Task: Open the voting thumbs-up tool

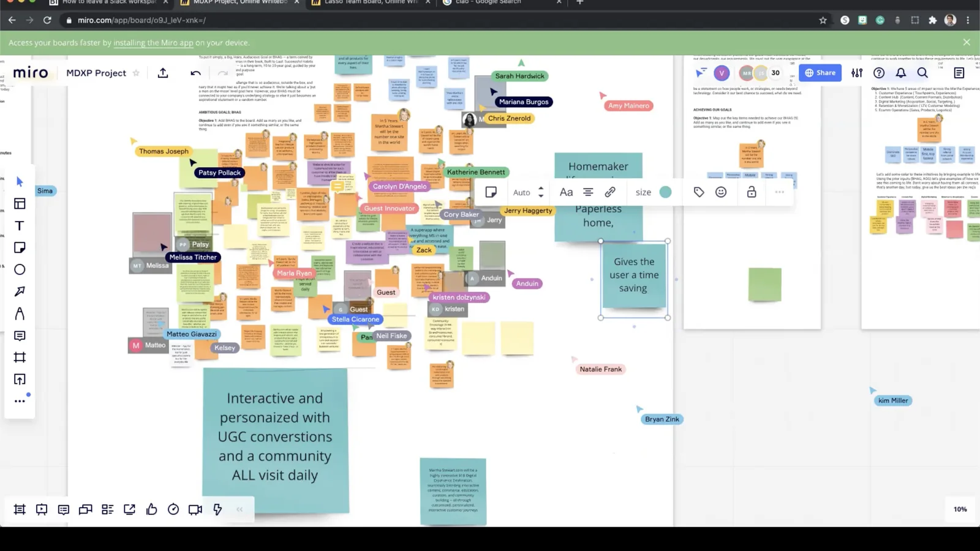Action: pyautogui.click(x=151, y=509)
